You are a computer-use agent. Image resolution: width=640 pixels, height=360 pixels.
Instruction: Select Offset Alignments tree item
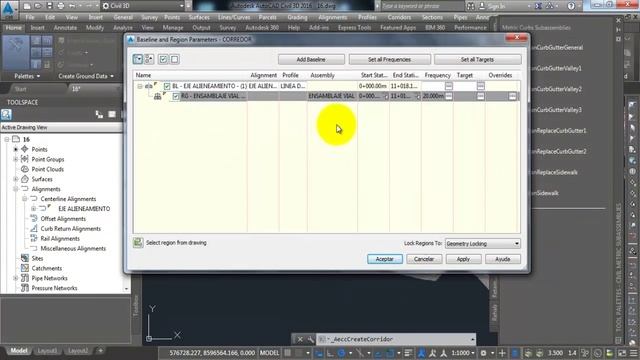coord(63,219)
